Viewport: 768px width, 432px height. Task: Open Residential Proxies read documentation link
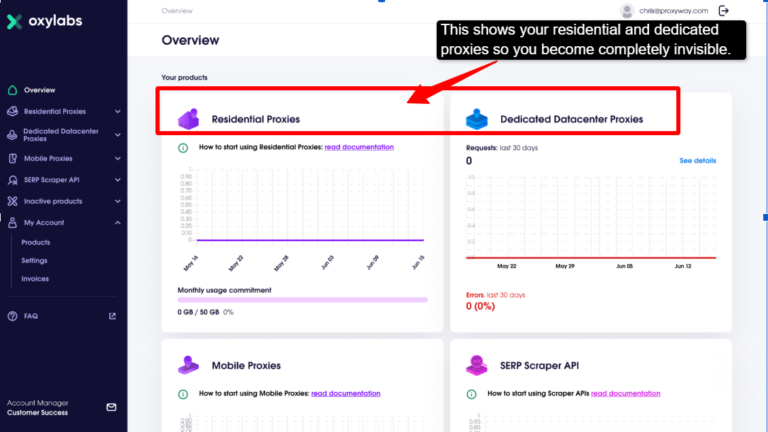point(359,147)
